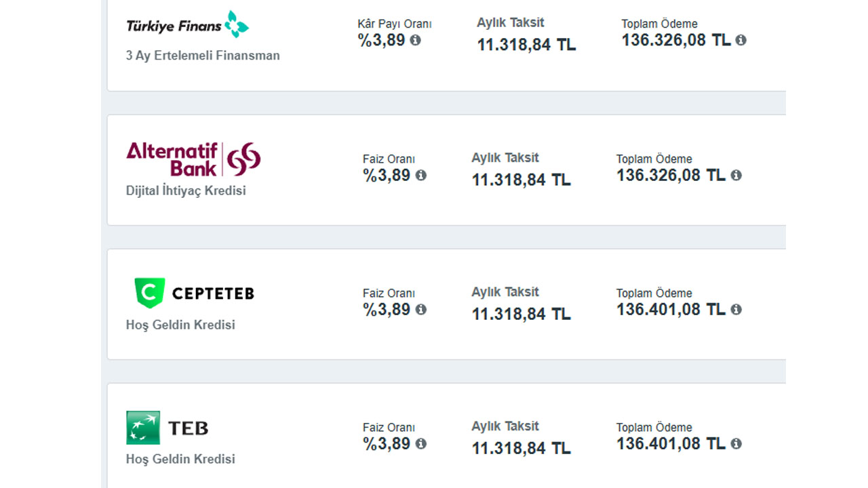Open Dijital İhtiyaç Kredisi offer
The height and width of the screenshot is (488, 868).
coord(186,190)
